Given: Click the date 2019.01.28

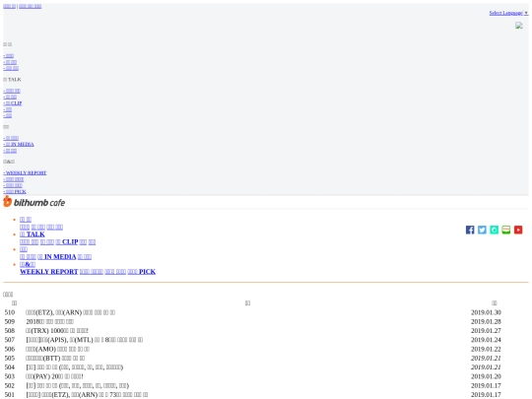Looking at the screenshot, I should (x=486, y=321).
